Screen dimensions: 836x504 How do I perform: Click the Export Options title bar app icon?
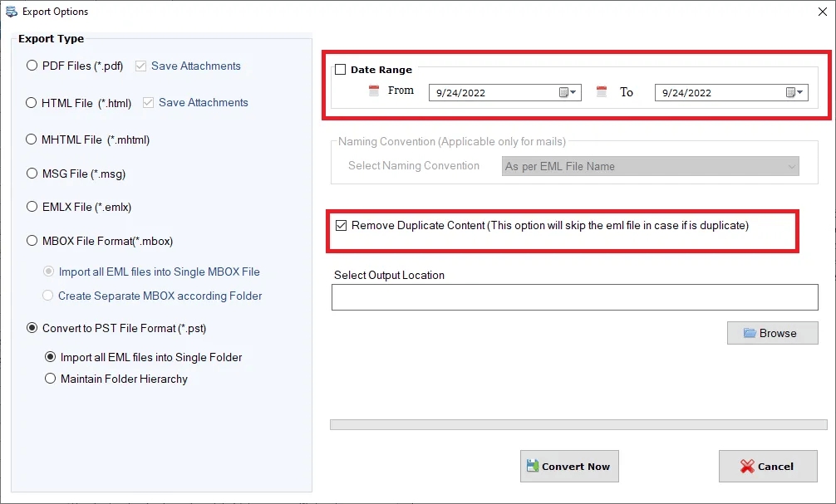point(11,11)
